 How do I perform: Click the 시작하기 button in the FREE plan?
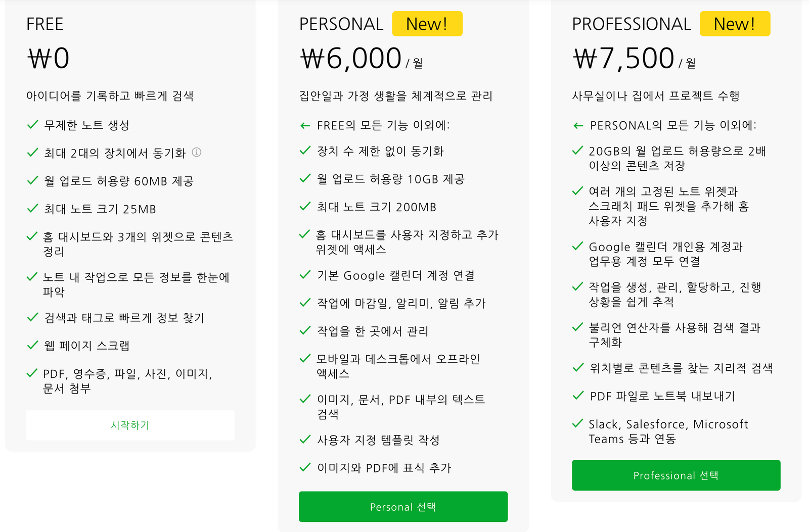(x=130, y=425)
